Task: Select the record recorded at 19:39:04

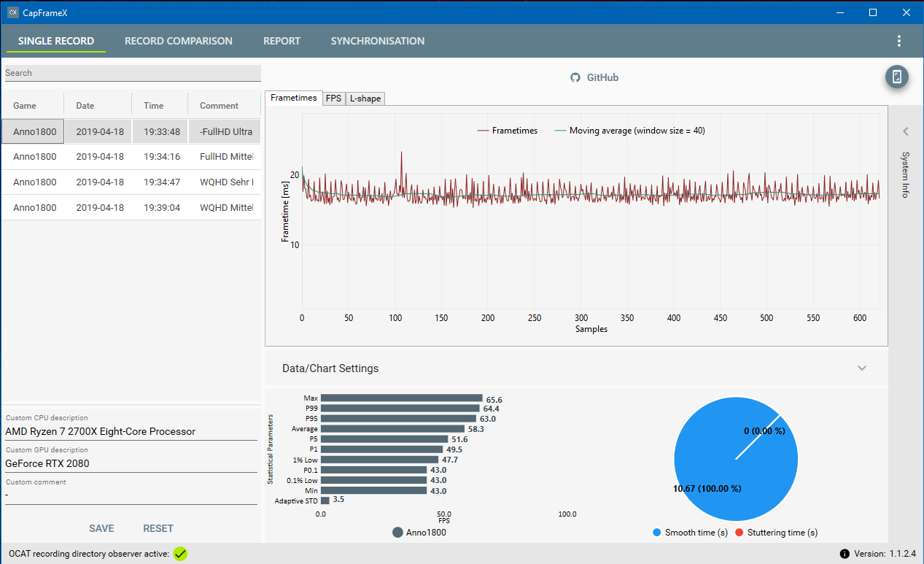Action: click(x=131, y=207)
